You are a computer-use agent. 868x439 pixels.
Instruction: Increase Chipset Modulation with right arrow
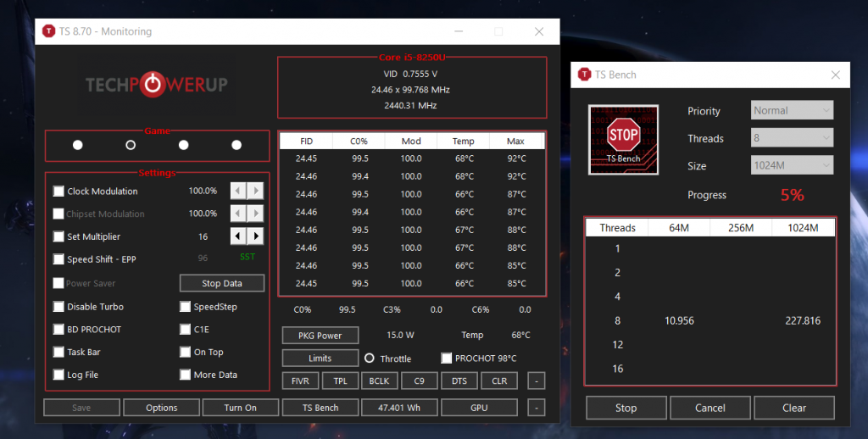click(x=255, y=213)
